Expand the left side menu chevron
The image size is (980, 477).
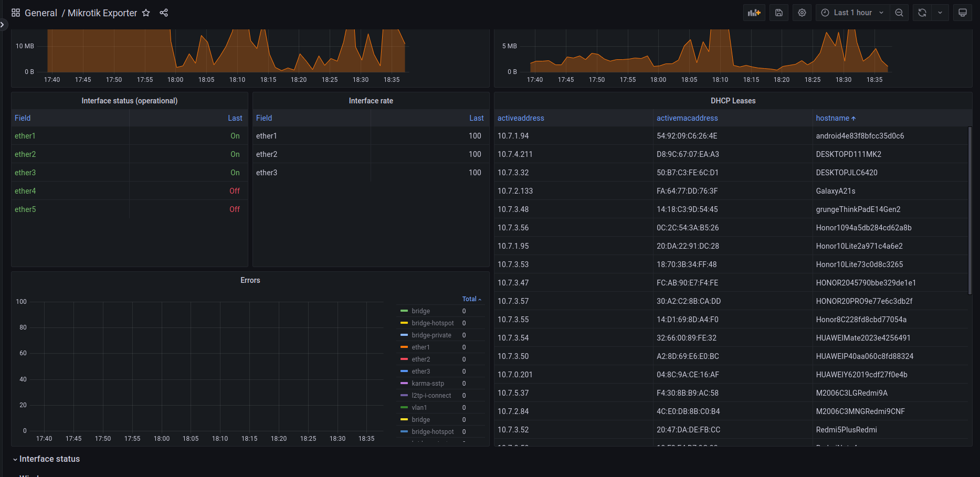[x=3, y=24]
